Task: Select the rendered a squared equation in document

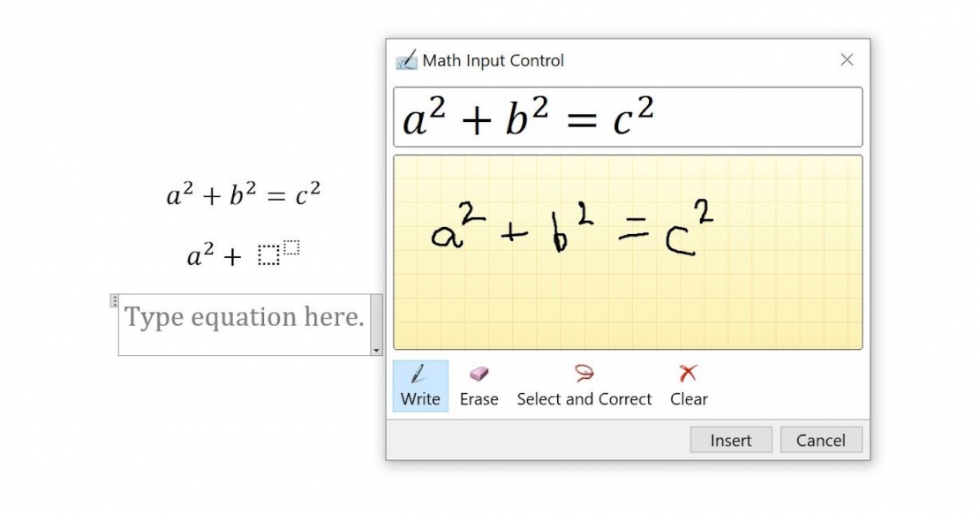Action: [x=245, y=193]
